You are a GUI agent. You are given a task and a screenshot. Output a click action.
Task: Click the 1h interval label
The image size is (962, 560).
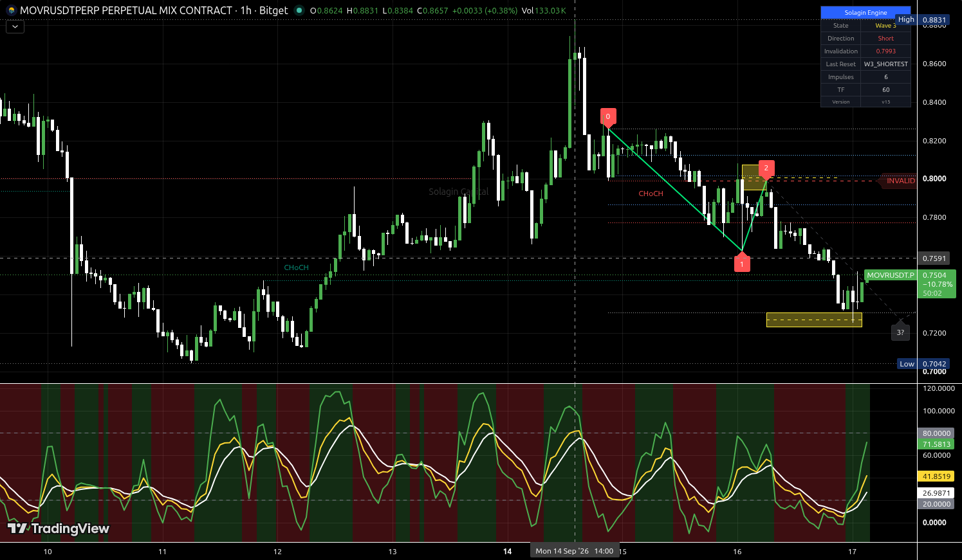(246, 10)
